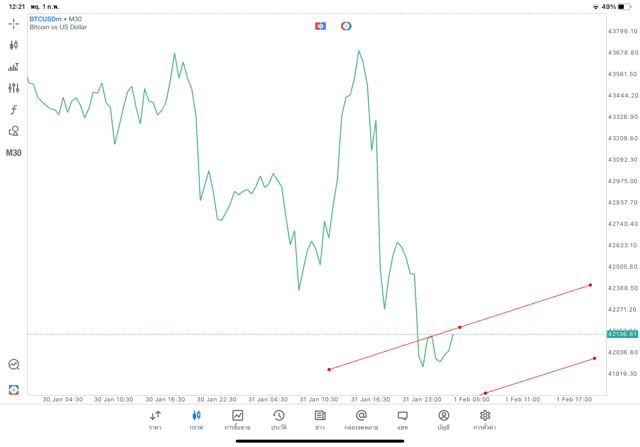Viewport: 640px width, 447px height.
Task: Tap the volume bars chart icon
Action: click(14, 67)
